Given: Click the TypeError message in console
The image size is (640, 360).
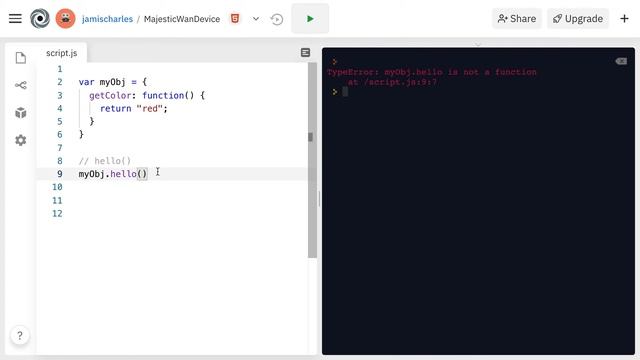Looking at the screenshot, I should (431, 72).
